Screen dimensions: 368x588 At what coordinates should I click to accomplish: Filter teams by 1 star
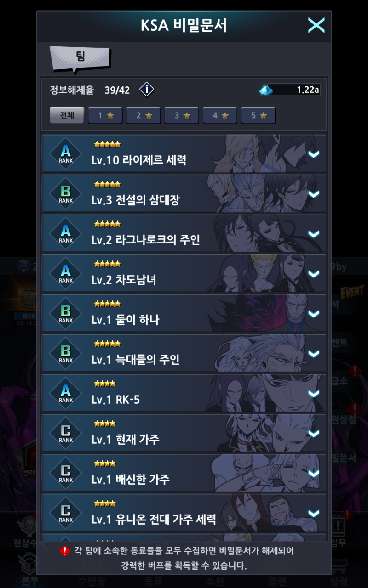click(105, 115)
